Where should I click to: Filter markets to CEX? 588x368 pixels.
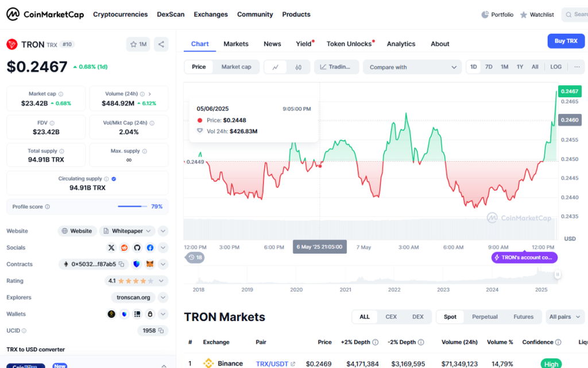click(391, 317)
